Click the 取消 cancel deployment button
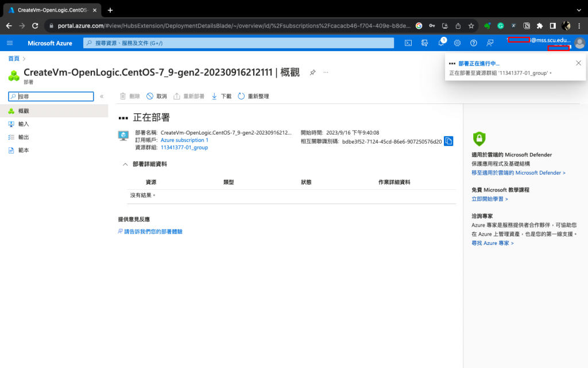This screenshot has height=368, width=588. pyautogui.click(x=157, y=96)
